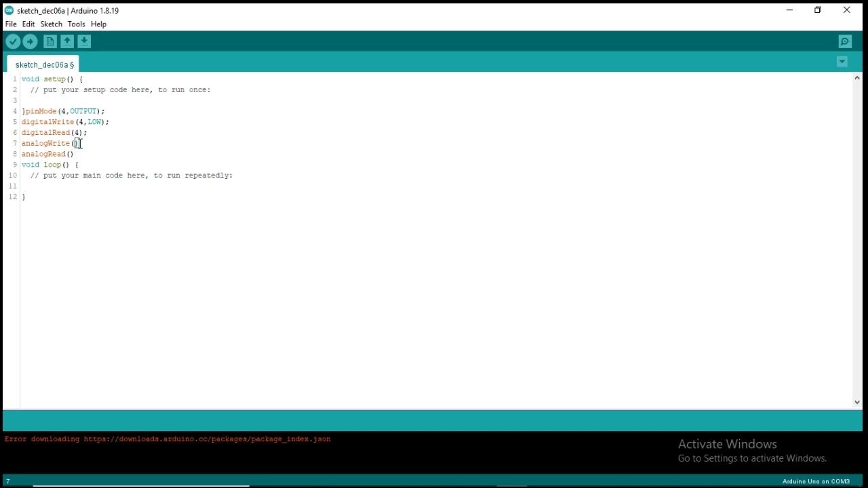
Task: Minimize the Arduino window
Action: (x=789, y=10)
